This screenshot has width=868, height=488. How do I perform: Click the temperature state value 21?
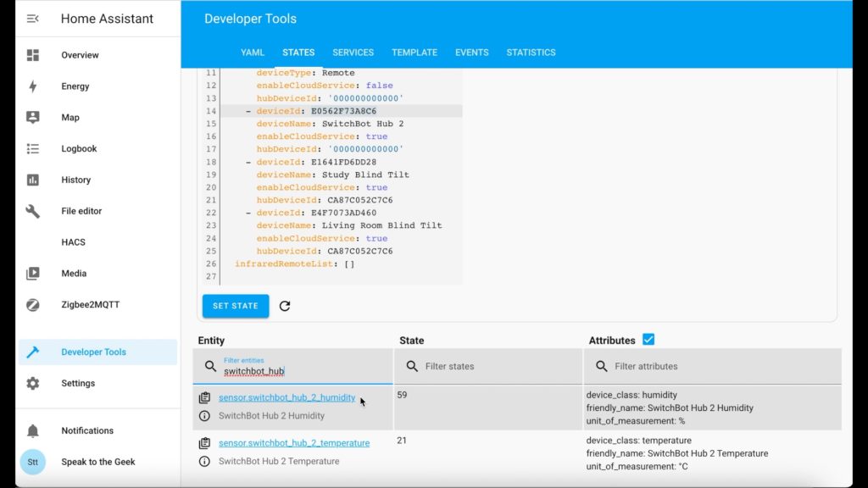(x=402, y=441)
